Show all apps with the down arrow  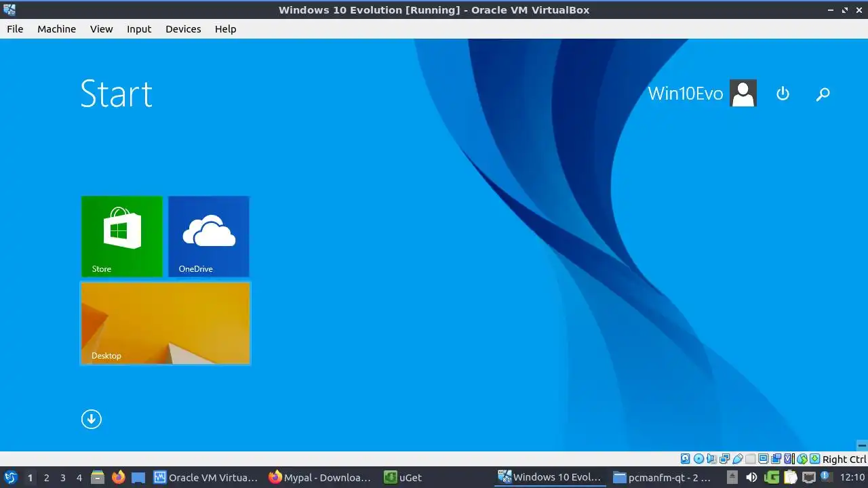point(92,419)
